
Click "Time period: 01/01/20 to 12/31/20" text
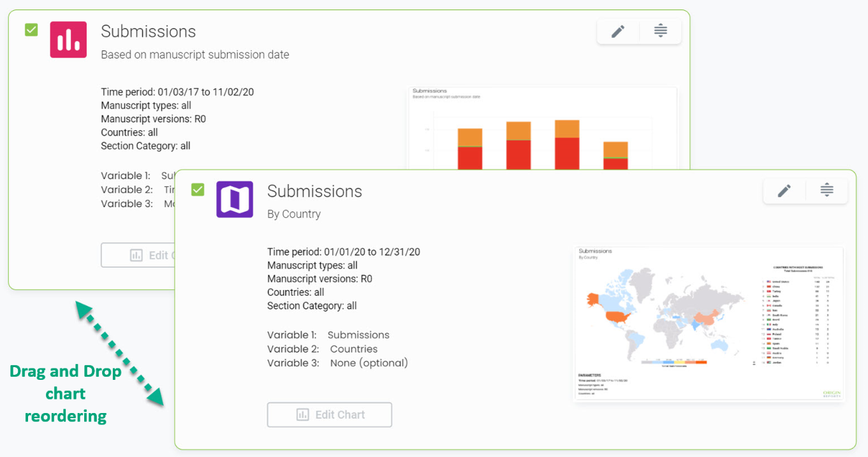[x=344, y=252]
